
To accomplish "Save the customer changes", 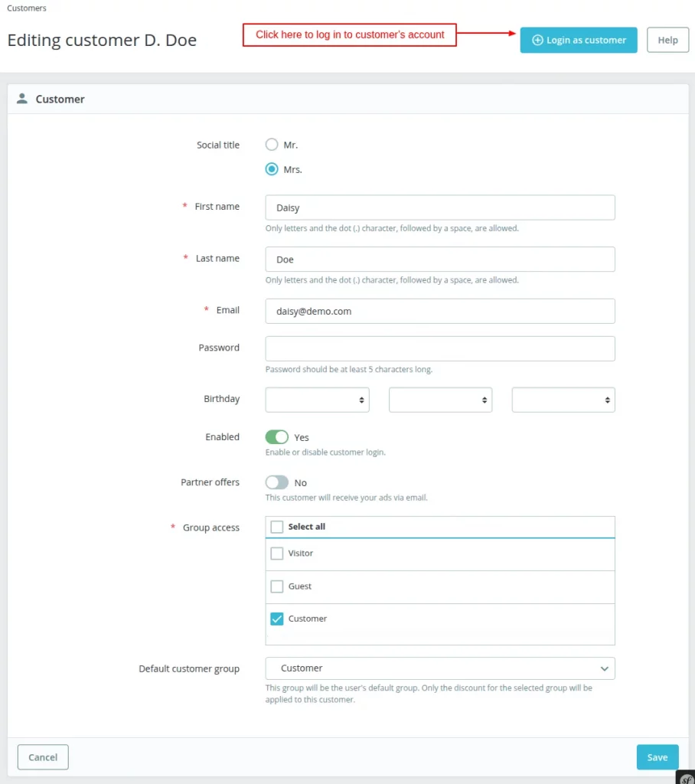I will click(657, 756).
